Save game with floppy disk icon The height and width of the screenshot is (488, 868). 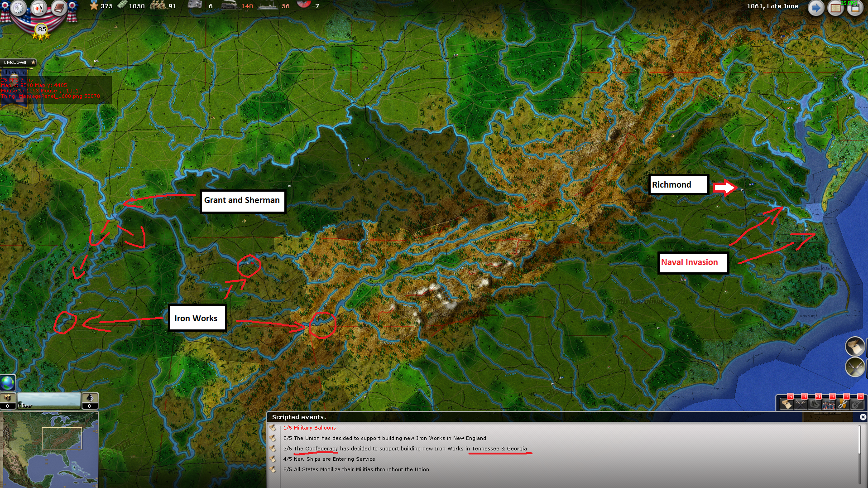pos(855,9)
